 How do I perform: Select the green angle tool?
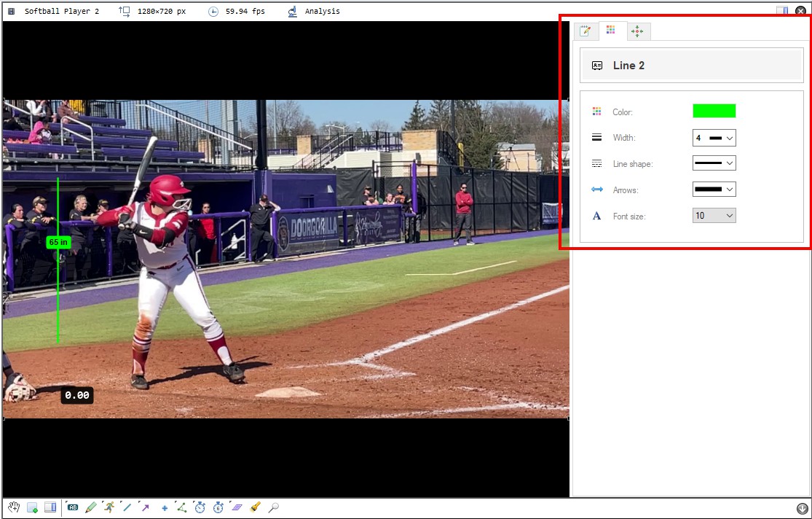[182, 507]
